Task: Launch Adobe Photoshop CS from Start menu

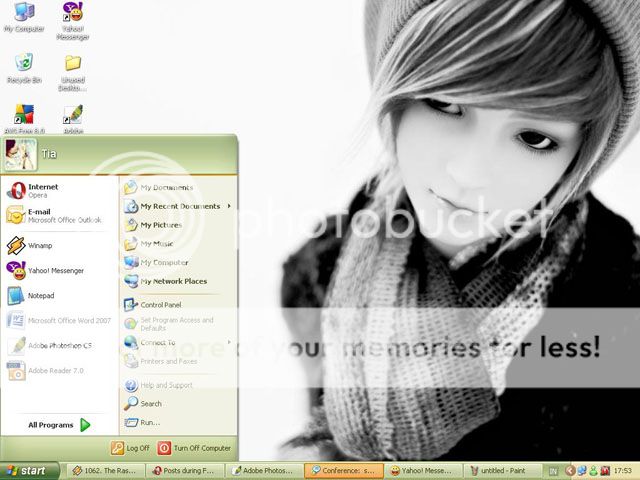Action: (x=60, y=346)
